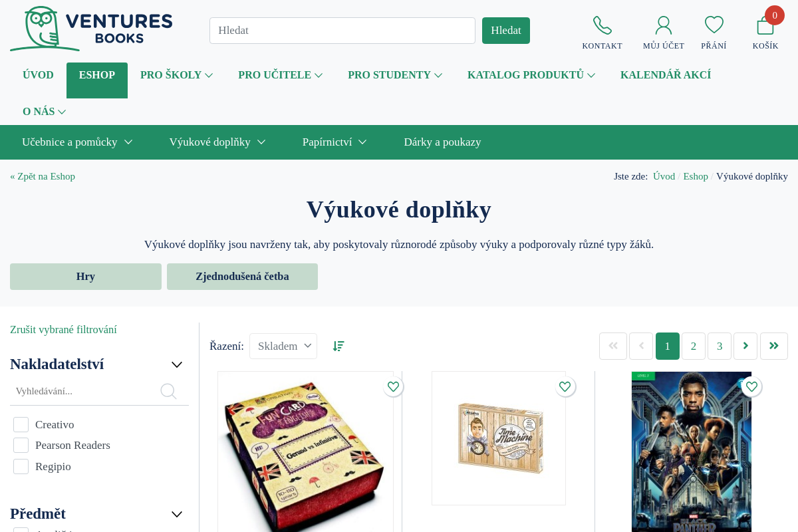798x532 pixels.
Task: Open the Kontakt phone icon
Action: tap(602, 25)
